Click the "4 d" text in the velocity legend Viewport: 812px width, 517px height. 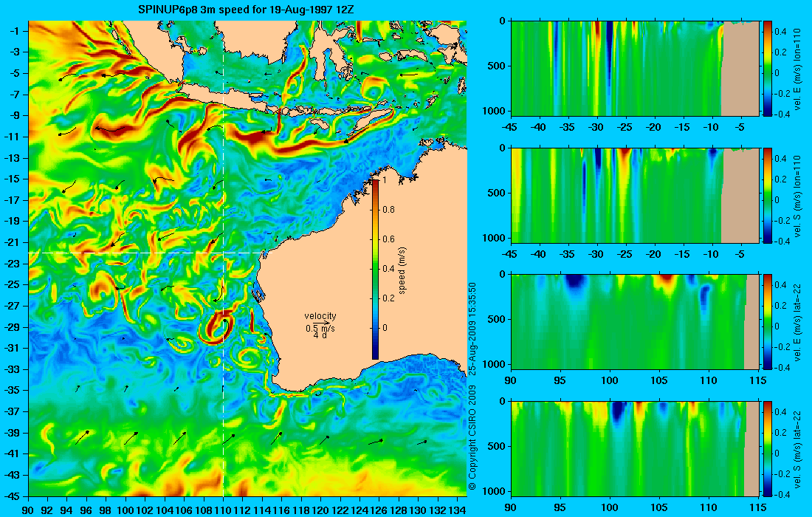click(320, 335)
